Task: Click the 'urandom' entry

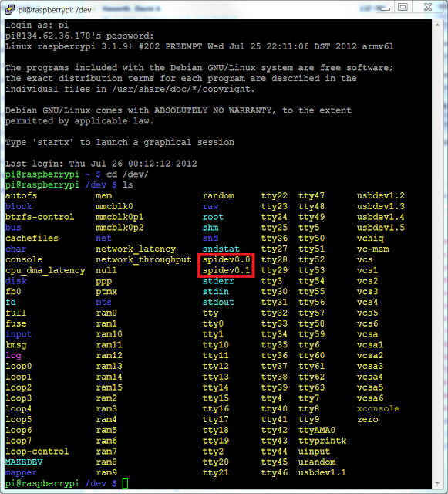Action: click(317, 462)
